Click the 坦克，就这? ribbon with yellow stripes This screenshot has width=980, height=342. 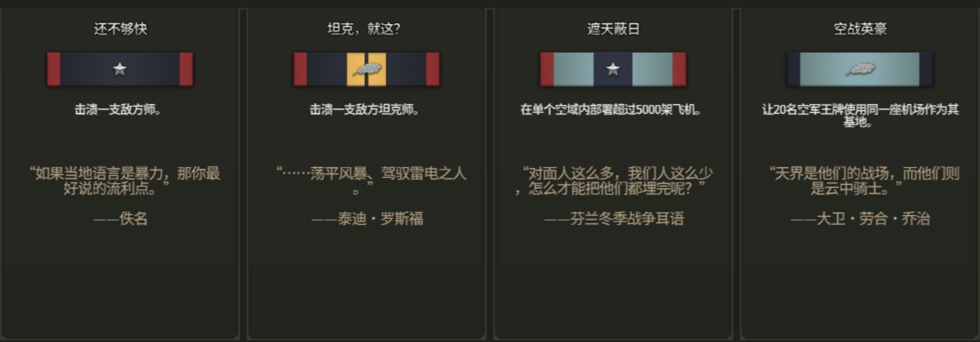click(x=366, y=69)
